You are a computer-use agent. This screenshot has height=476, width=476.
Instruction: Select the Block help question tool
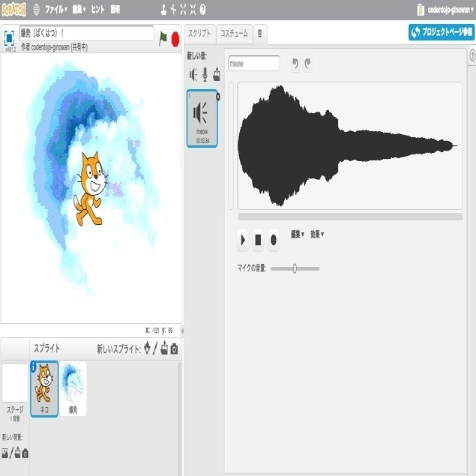[x=203, y=10]
